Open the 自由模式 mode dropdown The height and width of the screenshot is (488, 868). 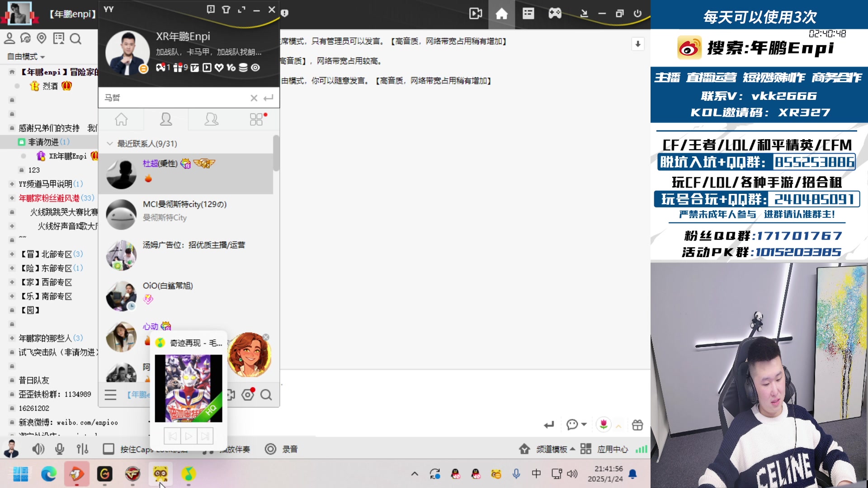coord(26,56)
